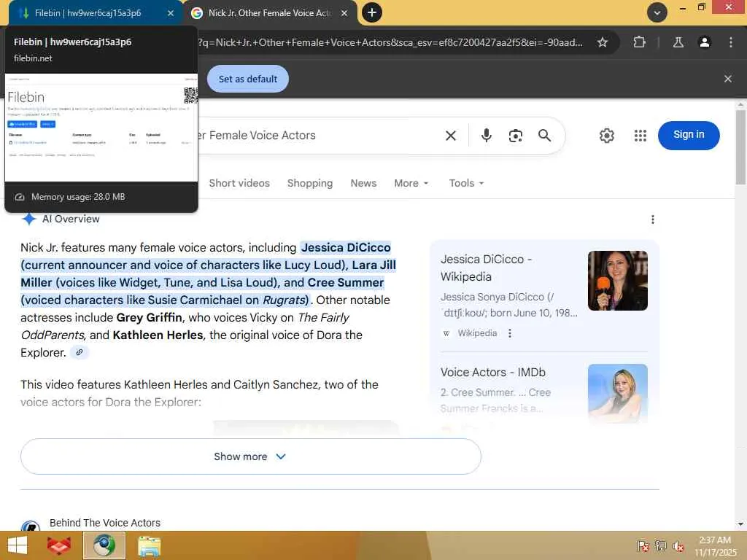Dismiss the default browser infobar
The height and width of the screenshot is (560, 747).
[727, 79]
